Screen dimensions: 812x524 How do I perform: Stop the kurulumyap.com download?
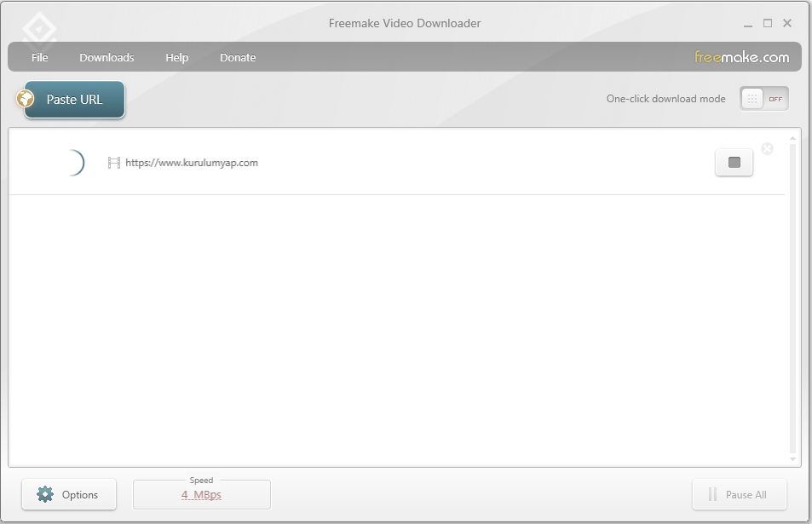(734, 163)
